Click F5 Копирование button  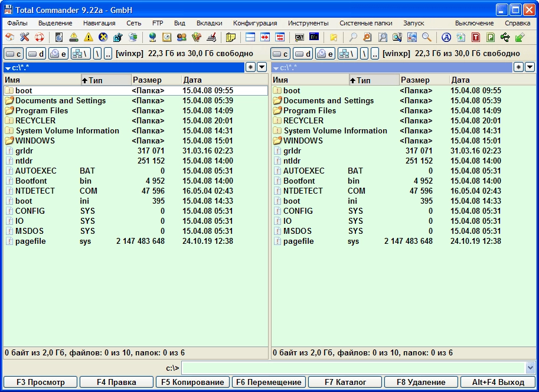tap(192, 382)
